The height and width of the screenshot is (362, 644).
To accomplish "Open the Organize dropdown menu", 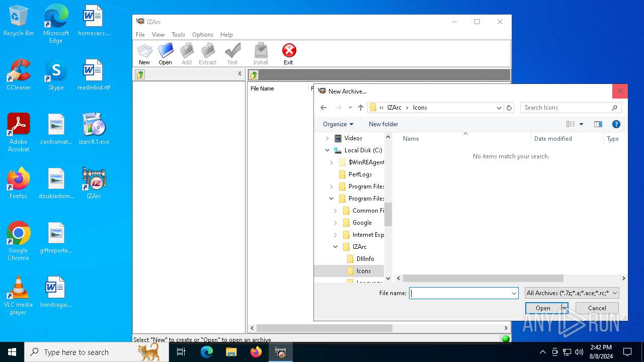I will 338,124.
